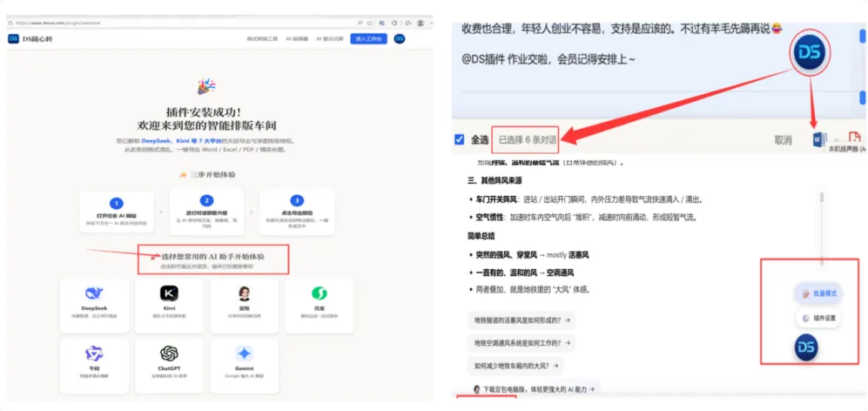Click the DS avatar in the page header

click(399, 39)
